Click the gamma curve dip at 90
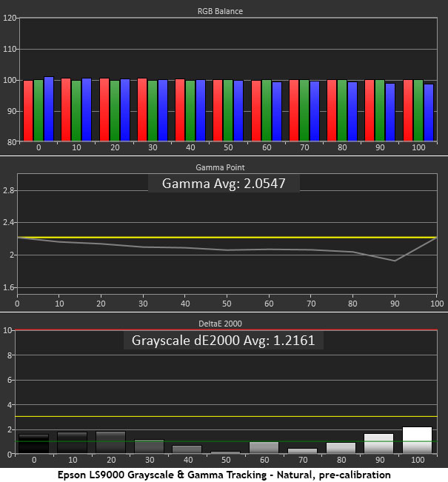Screen dimensions: 448x482 (x=395, y=261)
